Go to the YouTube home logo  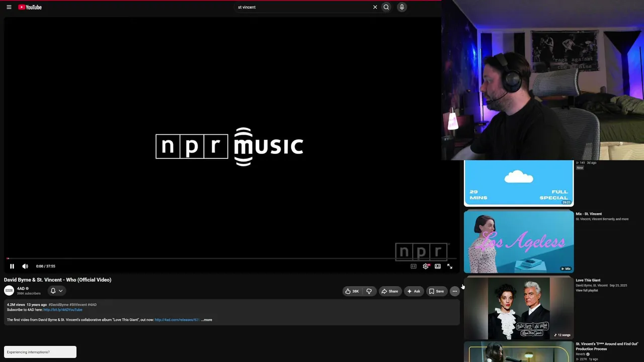coord(30,7)
